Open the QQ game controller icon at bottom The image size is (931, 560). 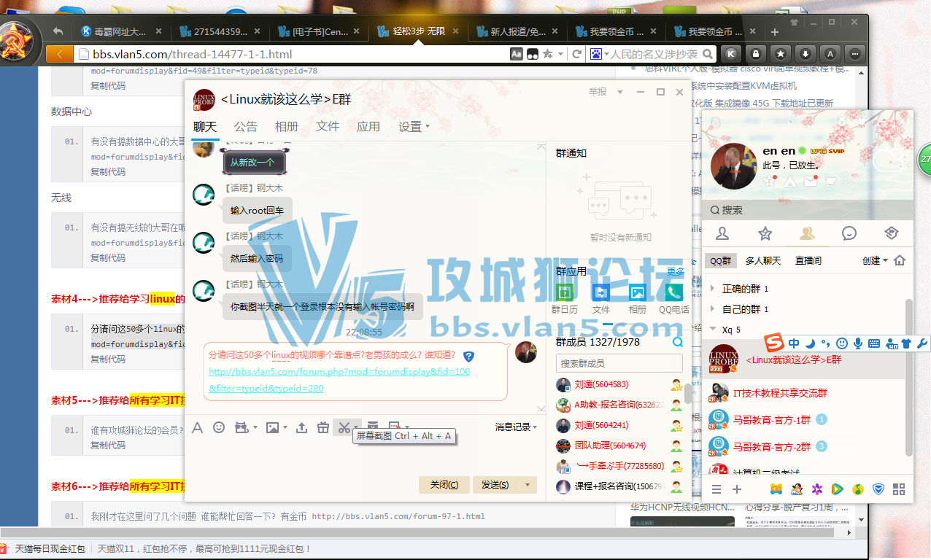coord(777,489)
